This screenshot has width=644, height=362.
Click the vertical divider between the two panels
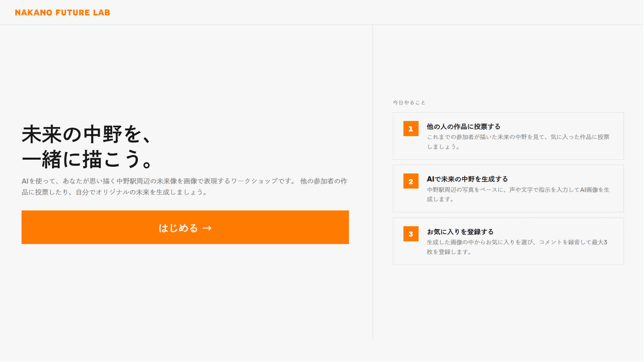(x=372, y=182)
